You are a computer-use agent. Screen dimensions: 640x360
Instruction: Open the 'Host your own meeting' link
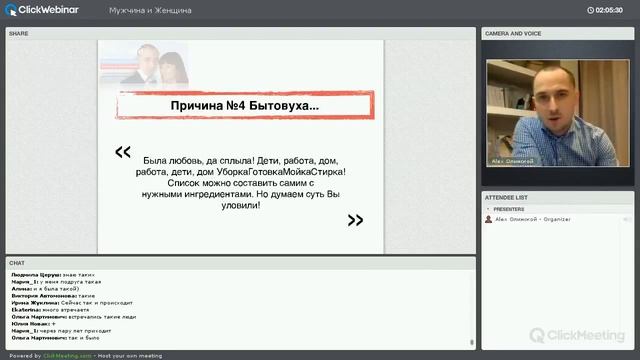(130, 356)
